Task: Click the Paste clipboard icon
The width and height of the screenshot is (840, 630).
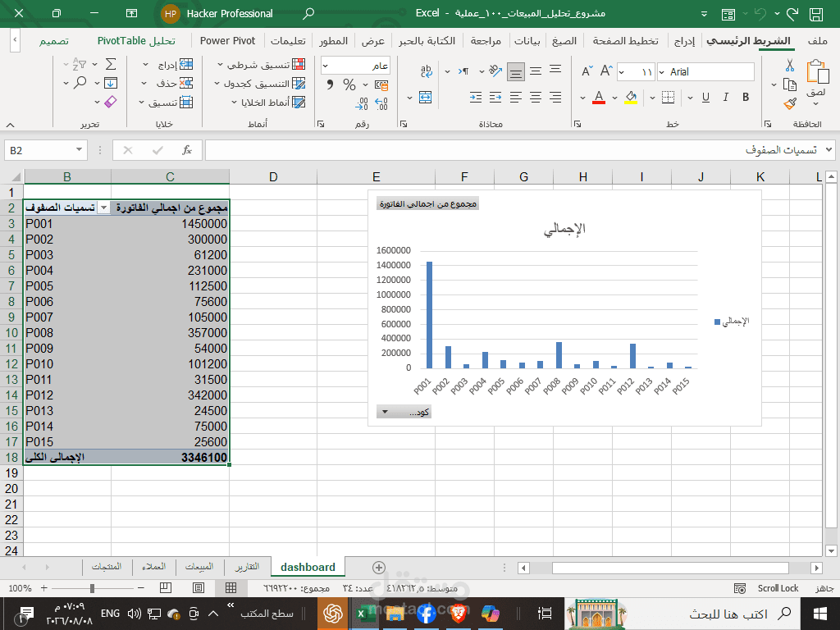Action: coord(818,72)
